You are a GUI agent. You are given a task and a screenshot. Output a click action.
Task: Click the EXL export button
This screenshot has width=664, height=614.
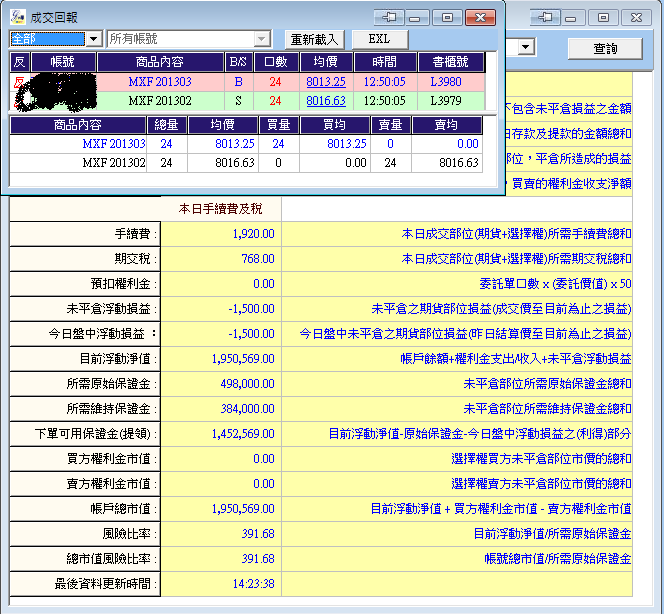pyautogui.click(x=379, y=39)
